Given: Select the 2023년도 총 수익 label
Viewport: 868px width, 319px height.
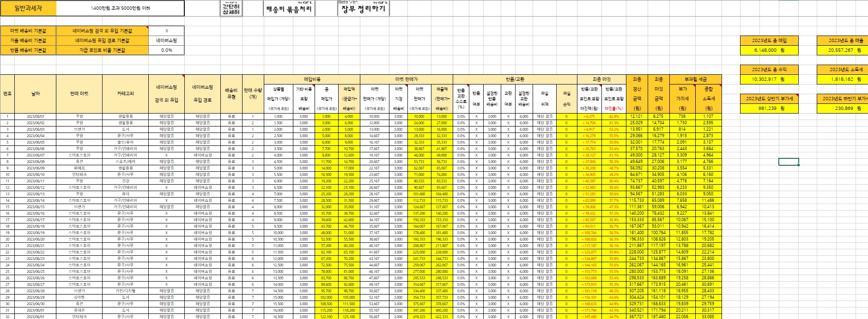Looking at the screenshot, I should [769, 70].
